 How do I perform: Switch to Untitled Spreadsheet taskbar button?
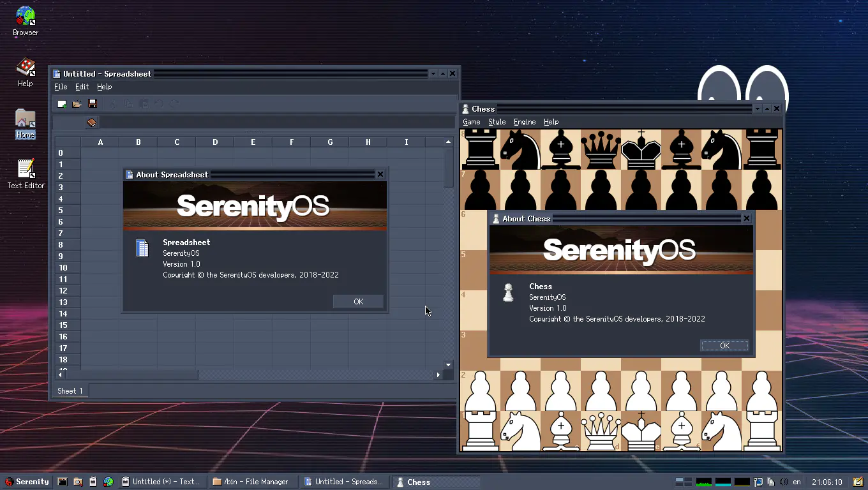(345, 482)
